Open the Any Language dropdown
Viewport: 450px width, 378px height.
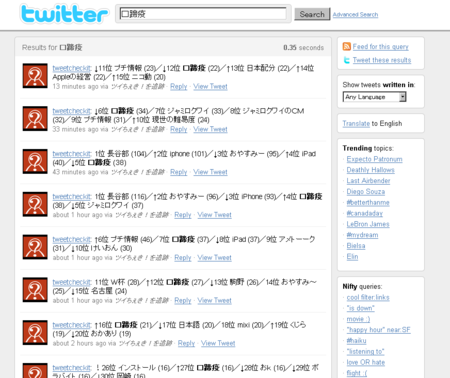point(374,97)
